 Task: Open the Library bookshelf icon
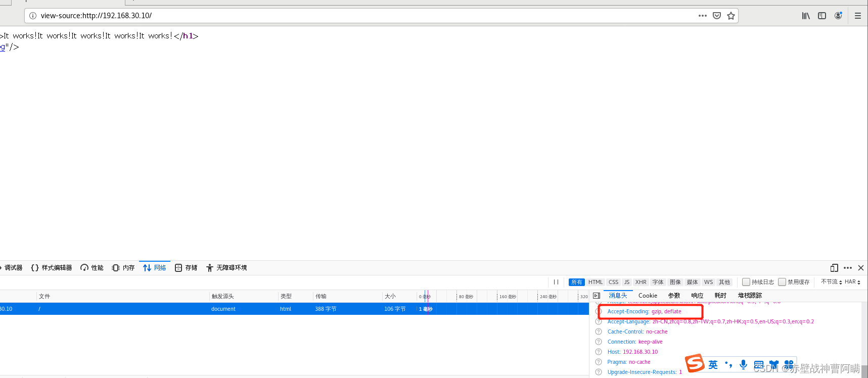[806, 16]
